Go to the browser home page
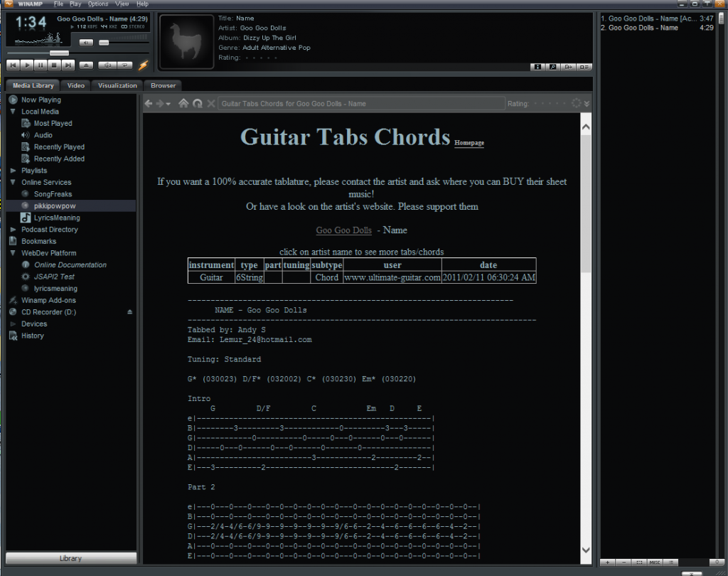This screenshot has height=576, width=728. 183,103
